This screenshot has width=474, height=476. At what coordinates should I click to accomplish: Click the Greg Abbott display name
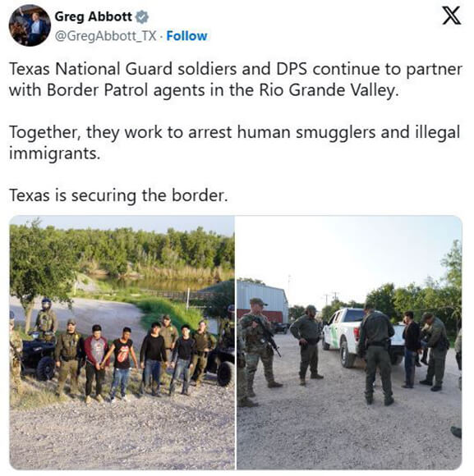[94, 16]
